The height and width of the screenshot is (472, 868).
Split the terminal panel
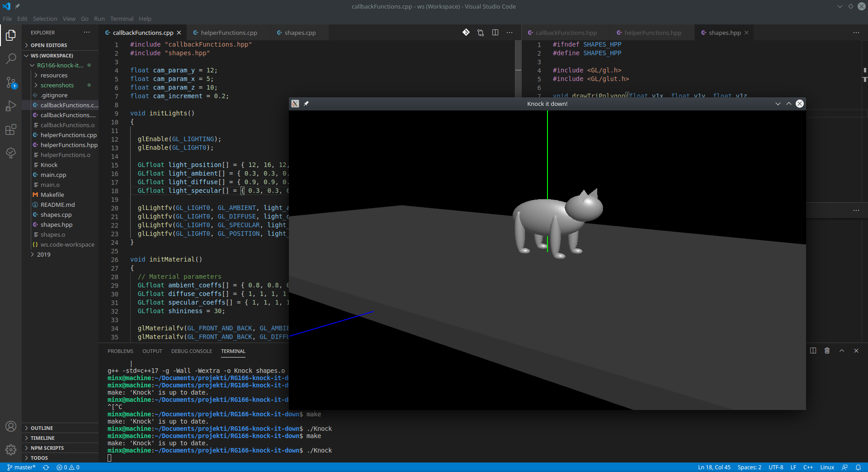point(813,351)
